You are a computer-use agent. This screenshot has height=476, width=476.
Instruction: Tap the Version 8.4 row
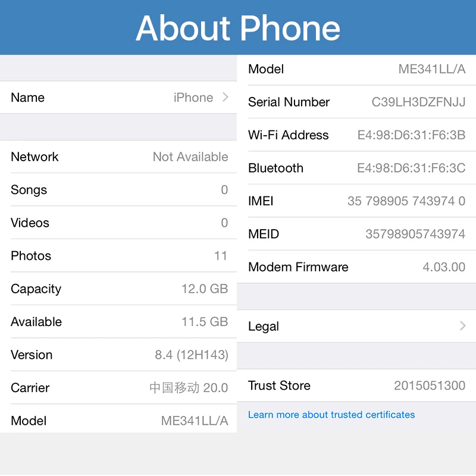click(x=119, y=355)
